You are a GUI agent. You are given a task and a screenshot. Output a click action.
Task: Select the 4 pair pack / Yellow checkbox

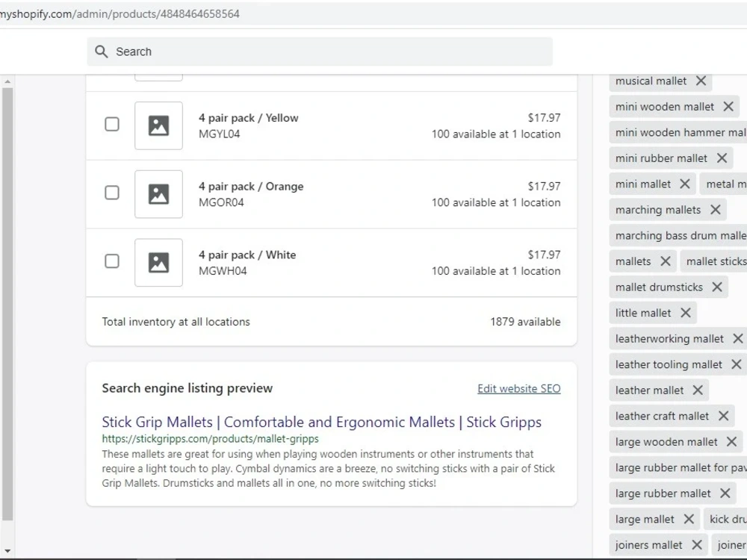[x=112, y=124]
